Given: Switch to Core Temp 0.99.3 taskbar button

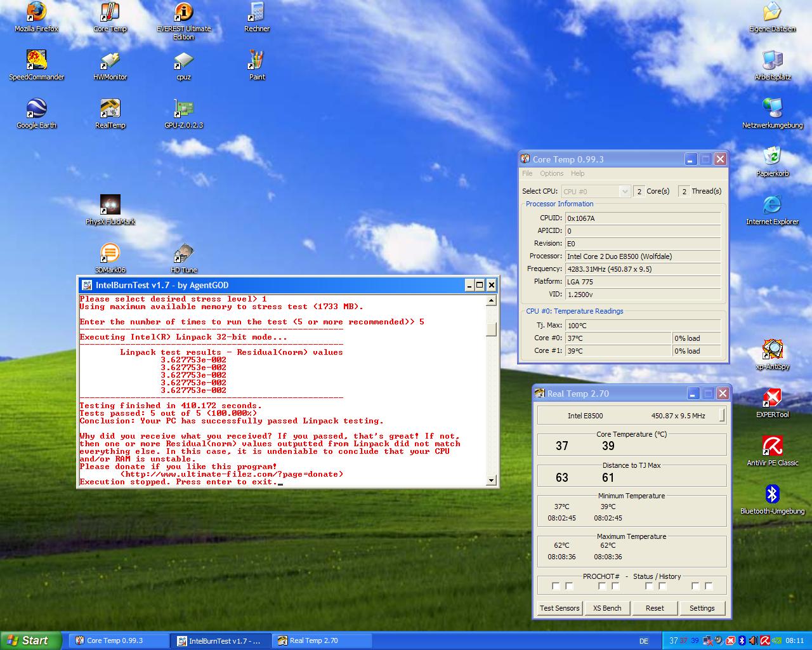Looking at the screenshot, I should 118,640.
